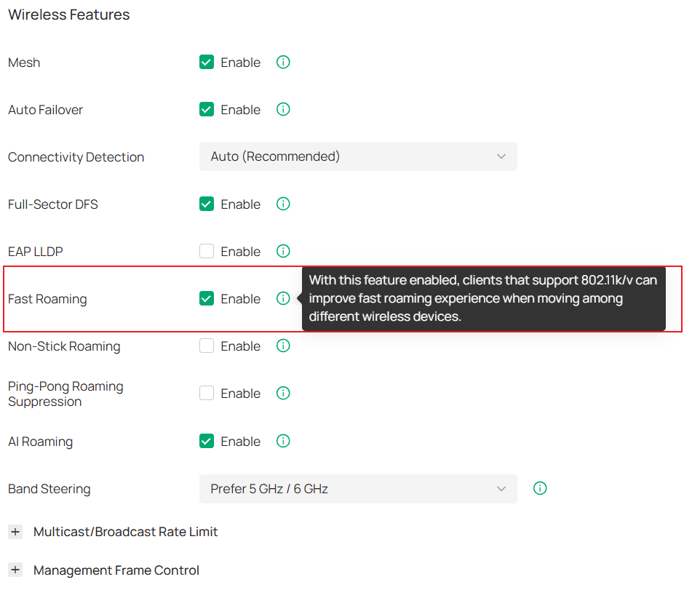
Task: Open the Auto Failover info tooltip
Action: pos(282,109)
